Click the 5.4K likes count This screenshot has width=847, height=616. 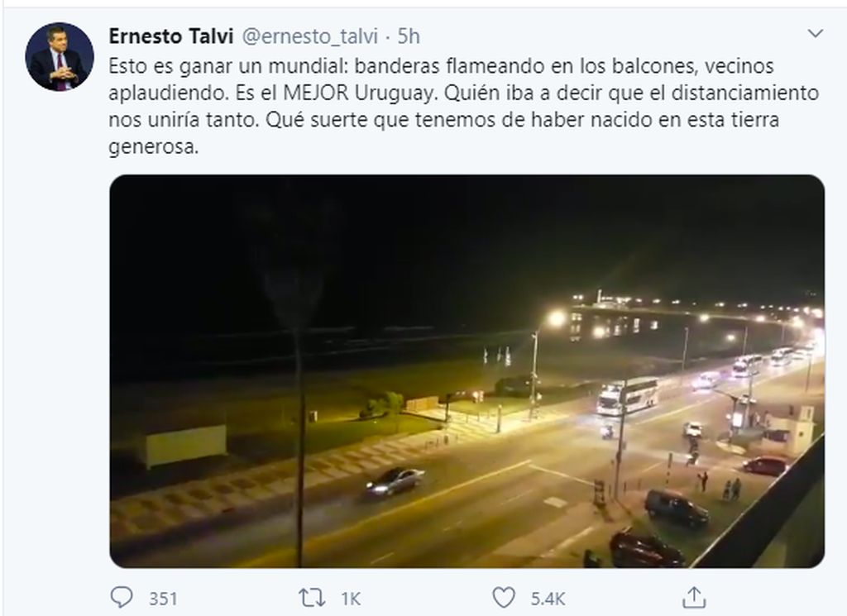548,599
